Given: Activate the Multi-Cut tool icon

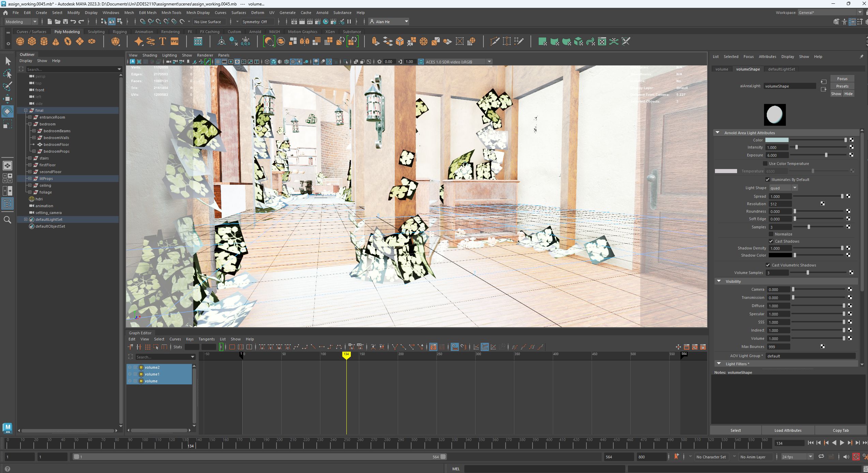Looking at the screenshot, I should point(494,41).
